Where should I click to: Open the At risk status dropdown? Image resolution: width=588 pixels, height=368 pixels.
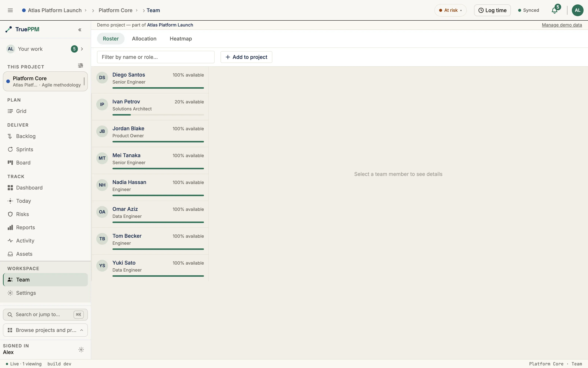click(x=450, y=10)
